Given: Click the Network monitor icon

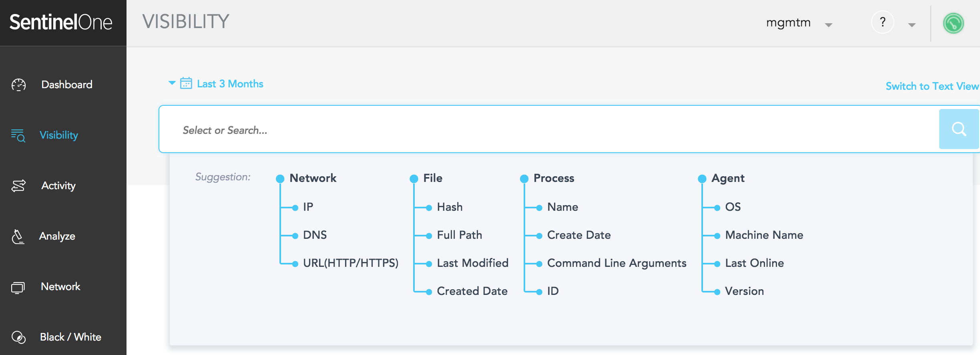Looking at the screenshot, I should pos(18,287).
